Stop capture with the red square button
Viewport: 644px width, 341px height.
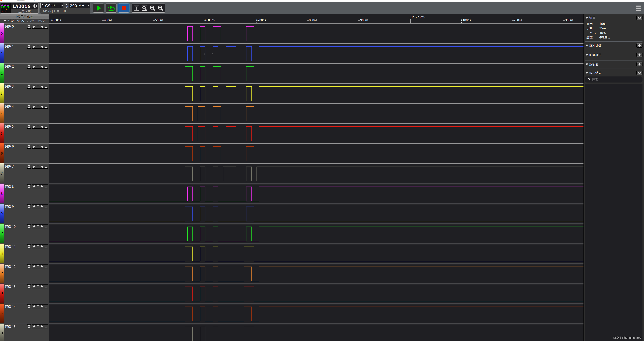click(124, 8)
